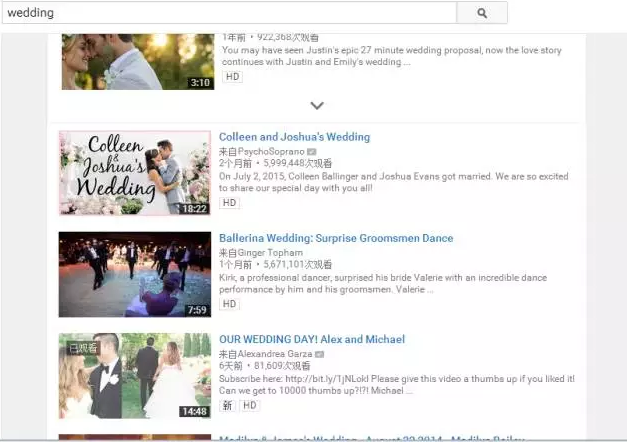Open OUR WEDDING DAY! Alex and Michael link
The width and height of the screenshot is (627, 443).
click(312, 339)
